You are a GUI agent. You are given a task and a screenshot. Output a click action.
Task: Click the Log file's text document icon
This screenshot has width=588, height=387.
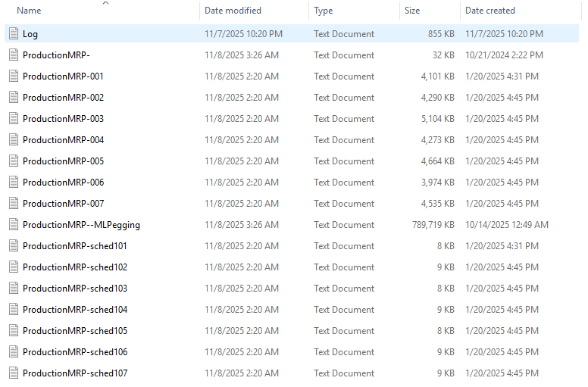click(13, 34)
